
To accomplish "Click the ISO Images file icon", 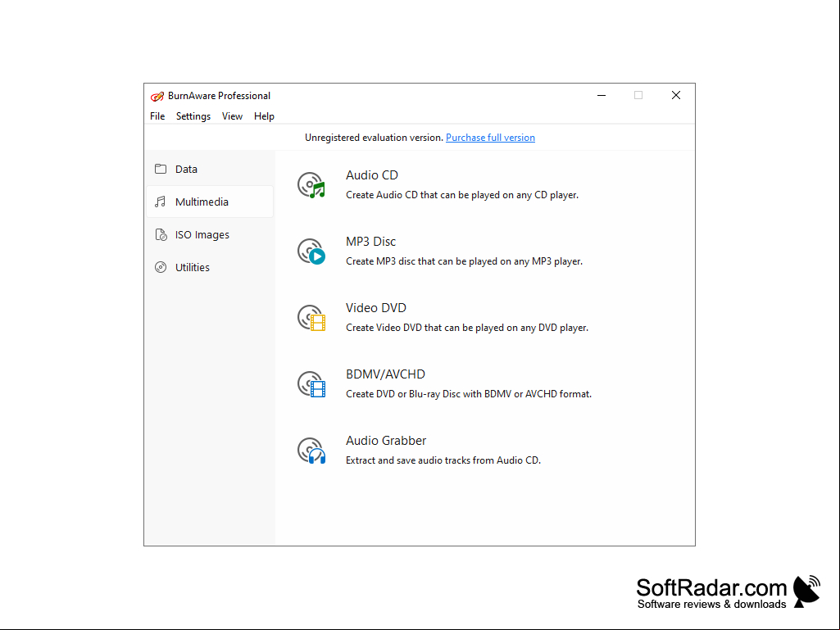I will 161,234.
